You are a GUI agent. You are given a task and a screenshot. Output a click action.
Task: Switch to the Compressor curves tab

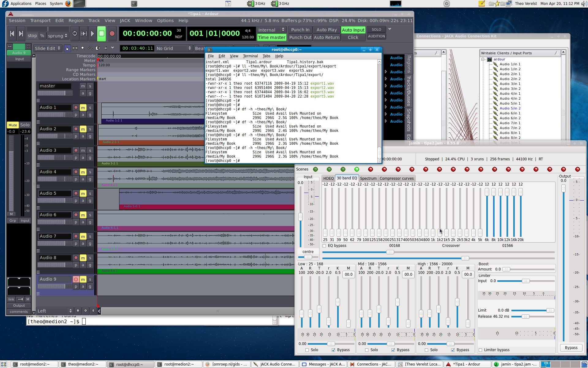(x=397, y=178)
